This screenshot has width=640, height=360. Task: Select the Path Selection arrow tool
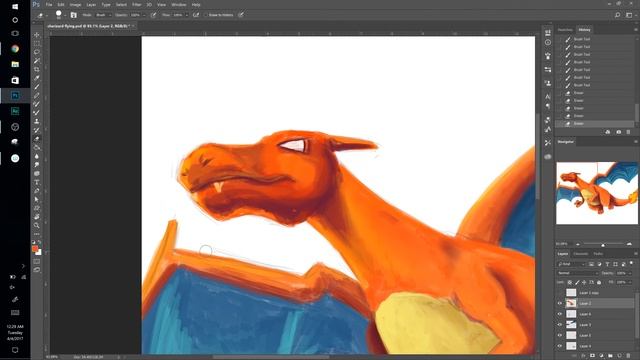(37, 199)
